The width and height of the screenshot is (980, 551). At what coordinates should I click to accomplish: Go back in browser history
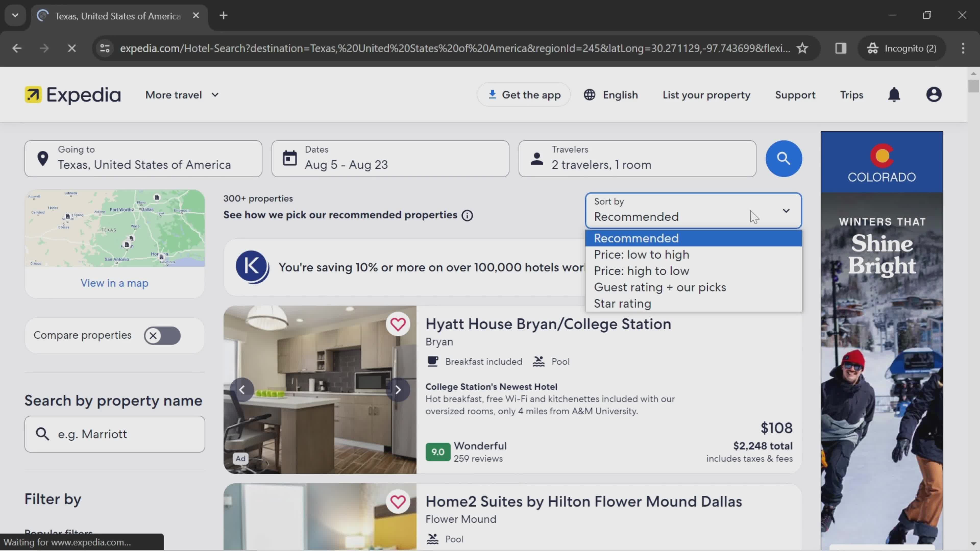(x=17, y=48)
